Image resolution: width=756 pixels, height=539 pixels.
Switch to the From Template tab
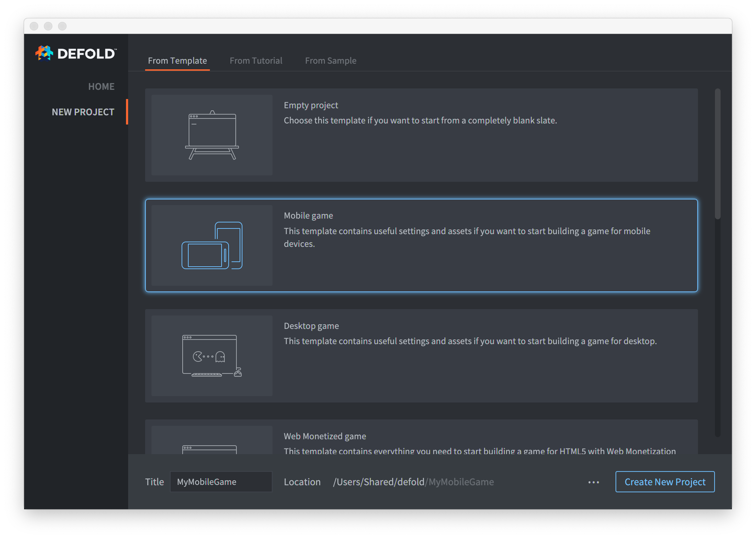pos(177,60)
